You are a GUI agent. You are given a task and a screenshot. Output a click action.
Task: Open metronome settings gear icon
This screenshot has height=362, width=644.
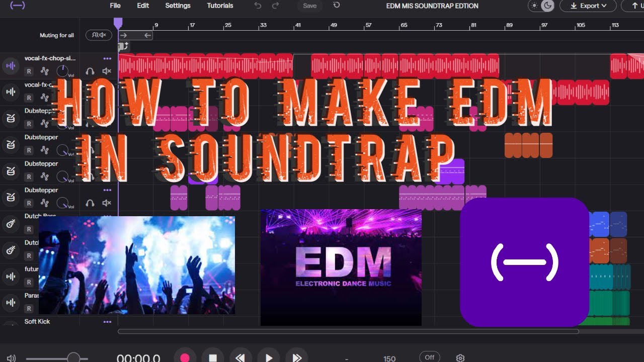click(460, 358)
